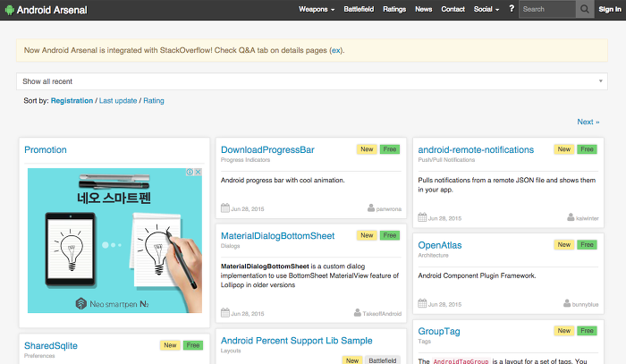Screen dimensions: 626x364
Task: Click calendar icon on OpenAtlas card
Action: coord(422,303)
